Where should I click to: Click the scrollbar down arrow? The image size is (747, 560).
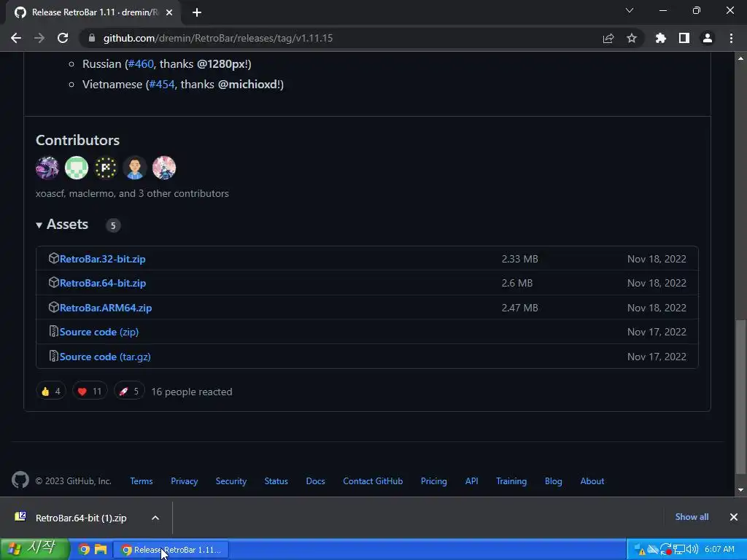[740, 490]
